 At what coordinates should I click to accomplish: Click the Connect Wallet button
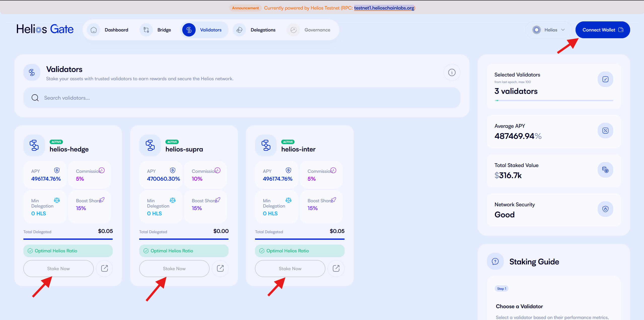point(603,30)
